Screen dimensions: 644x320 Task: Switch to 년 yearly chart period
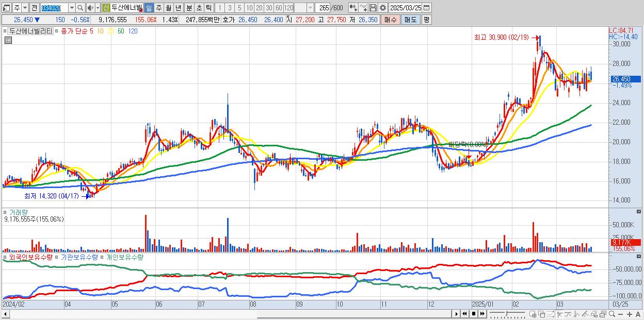pyautogui.click(x=178, y=8)
